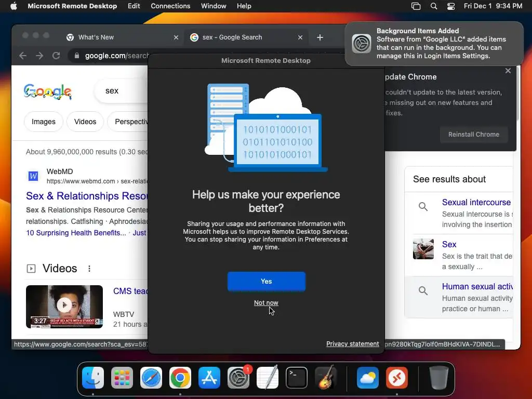The image size is (532, 399).
Task: Open Spotlight search in the menu bar
Action: tap(434, 6)
